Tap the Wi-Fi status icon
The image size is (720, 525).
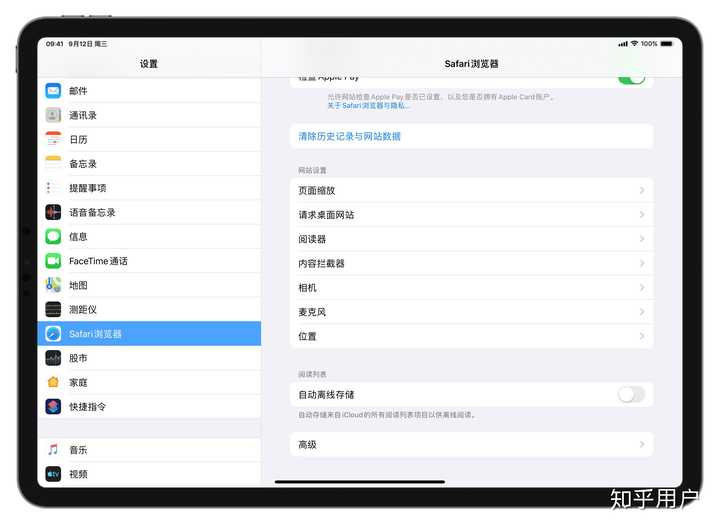tap(634, 43)
